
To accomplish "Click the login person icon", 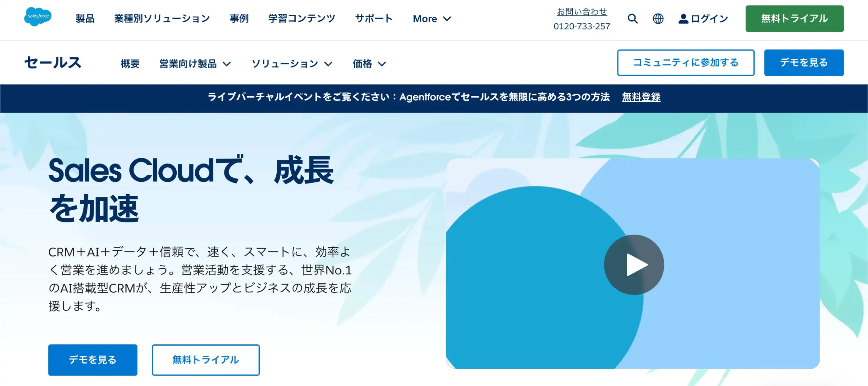I will tap(683, 19).
